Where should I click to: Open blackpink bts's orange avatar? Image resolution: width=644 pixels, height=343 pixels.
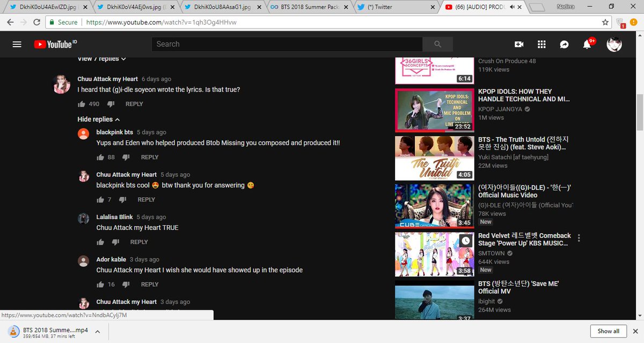[83, 134]
